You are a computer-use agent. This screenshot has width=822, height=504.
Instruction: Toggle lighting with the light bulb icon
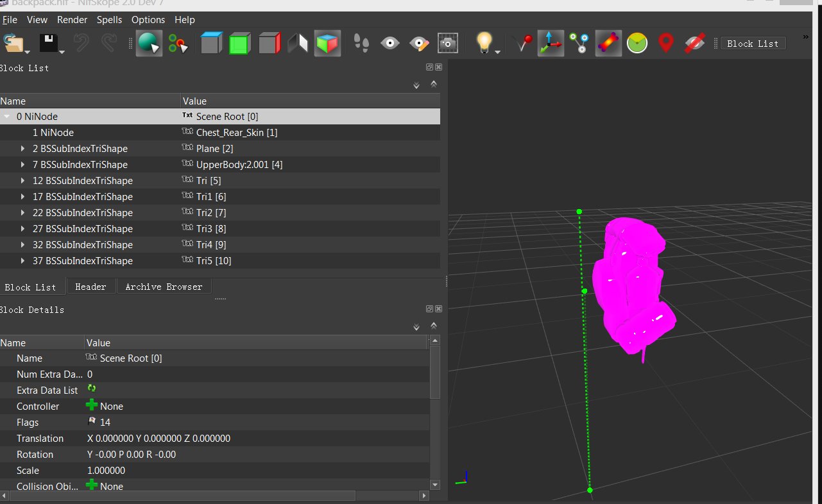pos(484,42)
